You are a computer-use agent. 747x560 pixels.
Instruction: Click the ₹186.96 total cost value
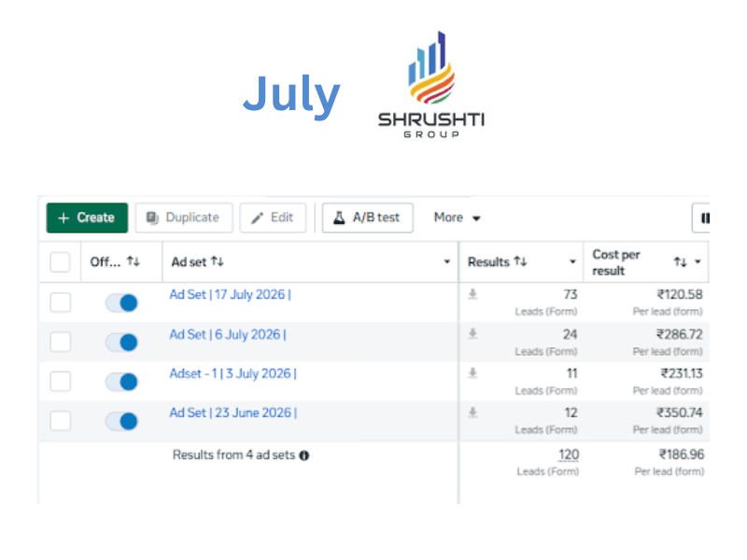682,455
